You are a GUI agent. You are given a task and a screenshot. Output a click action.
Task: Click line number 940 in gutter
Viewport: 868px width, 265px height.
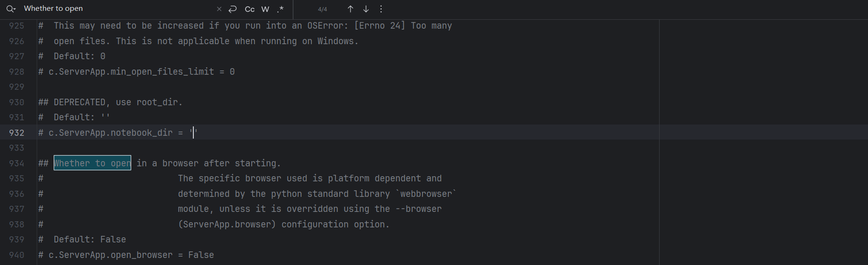pos(17,255)
